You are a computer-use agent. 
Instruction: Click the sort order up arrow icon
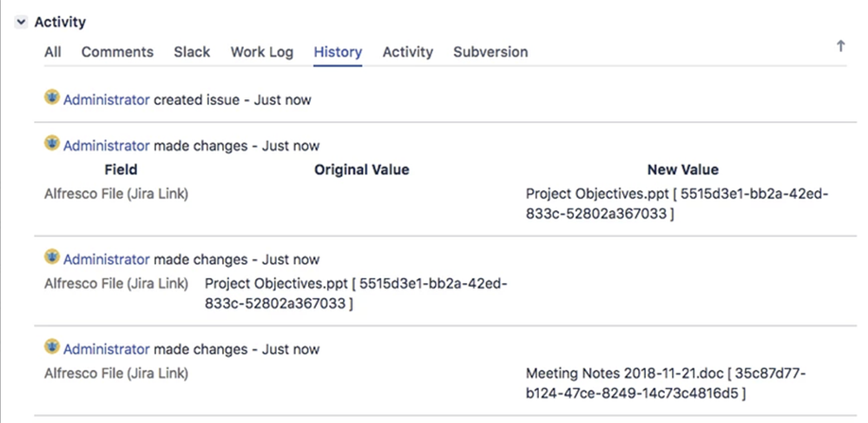[840, 47]
